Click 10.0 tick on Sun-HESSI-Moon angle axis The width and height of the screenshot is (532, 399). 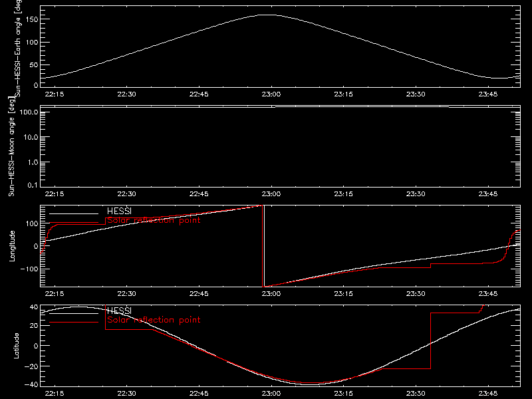click(31, 137)
